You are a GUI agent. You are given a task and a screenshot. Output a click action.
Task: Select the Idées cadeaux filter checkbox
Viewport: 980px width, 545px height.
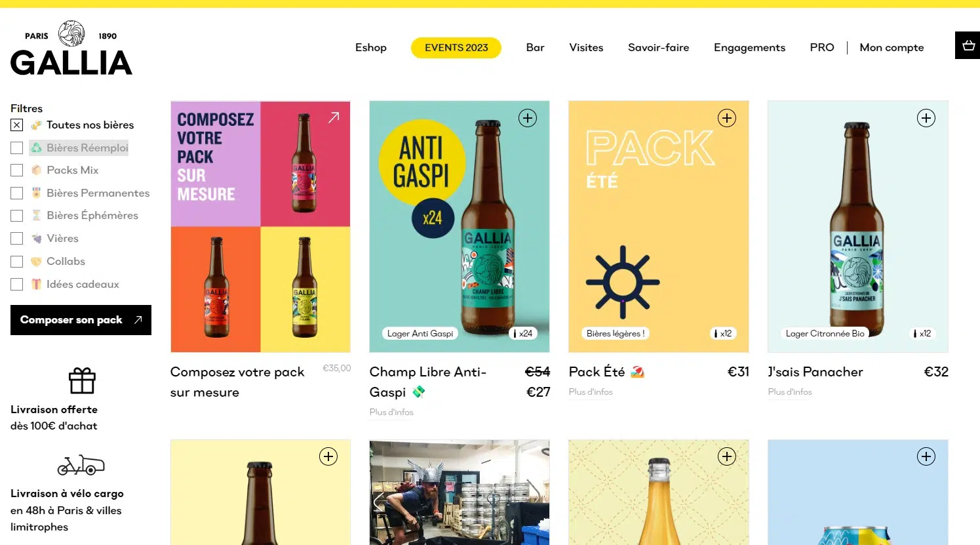(x=17, y=284)
